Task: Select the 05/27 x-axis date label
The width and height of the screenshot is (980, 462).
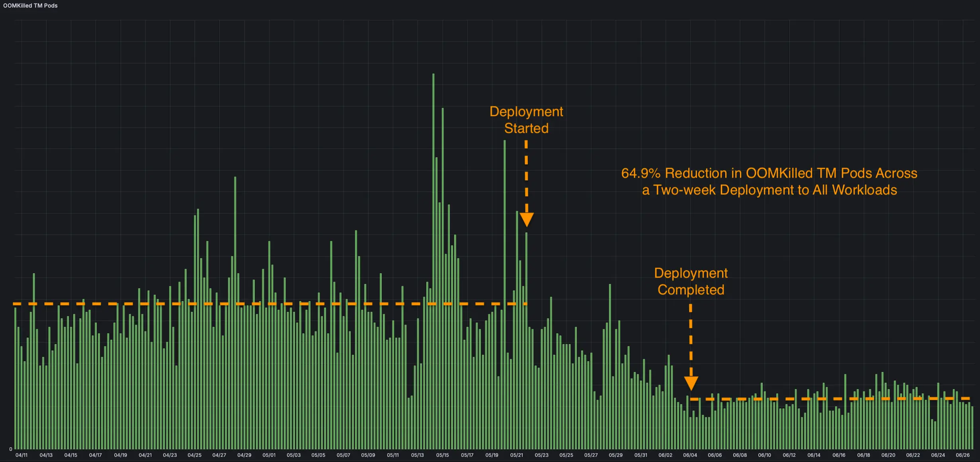Action: coord(591,455)
